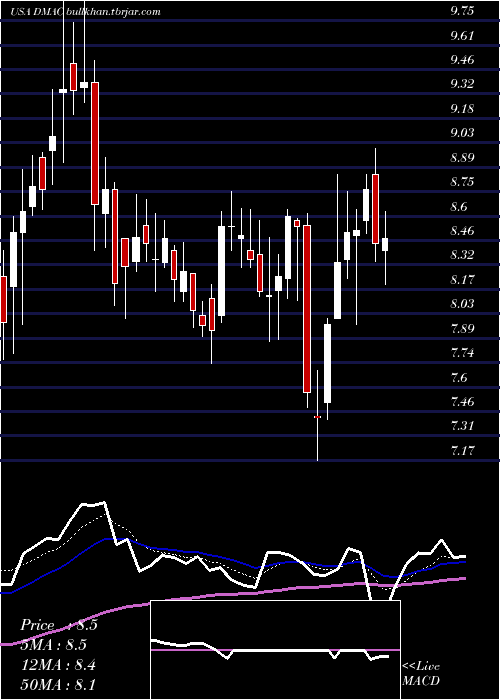Click the 9.46 price axis label

[462, 60]
